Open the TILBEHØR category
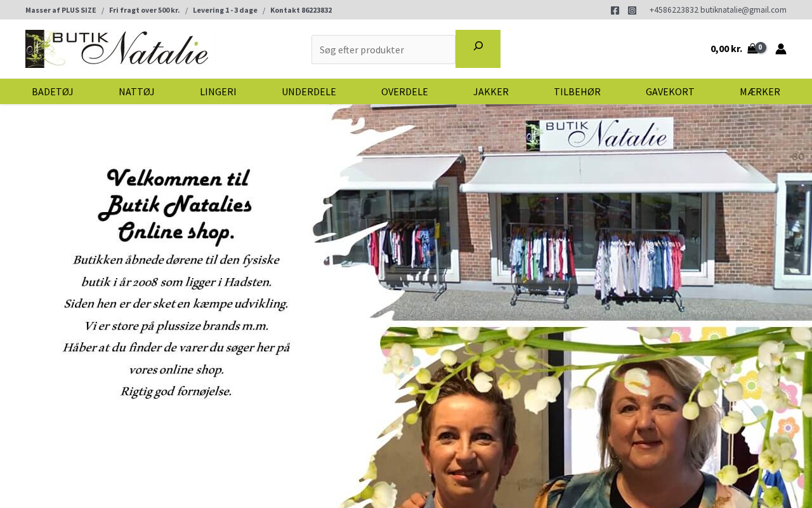 pyautogui.click(x=577, y=91)
